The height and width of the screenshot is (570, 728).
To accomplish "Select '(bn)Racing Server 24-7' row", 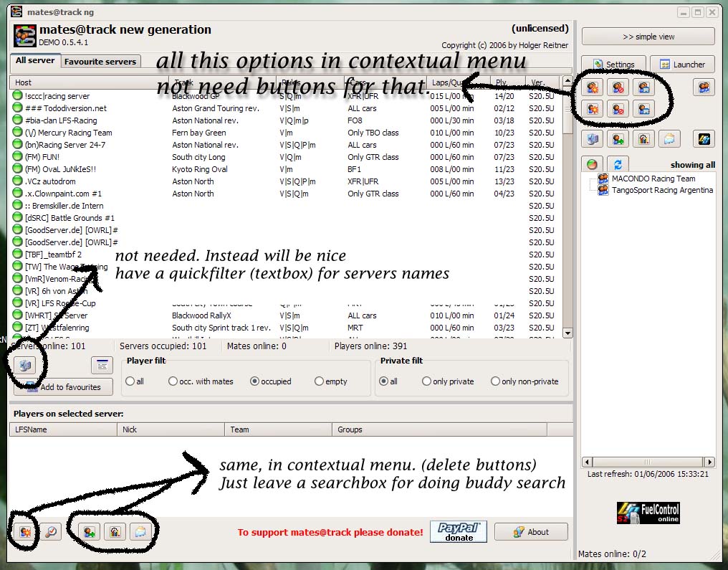I will click(285, 145).
